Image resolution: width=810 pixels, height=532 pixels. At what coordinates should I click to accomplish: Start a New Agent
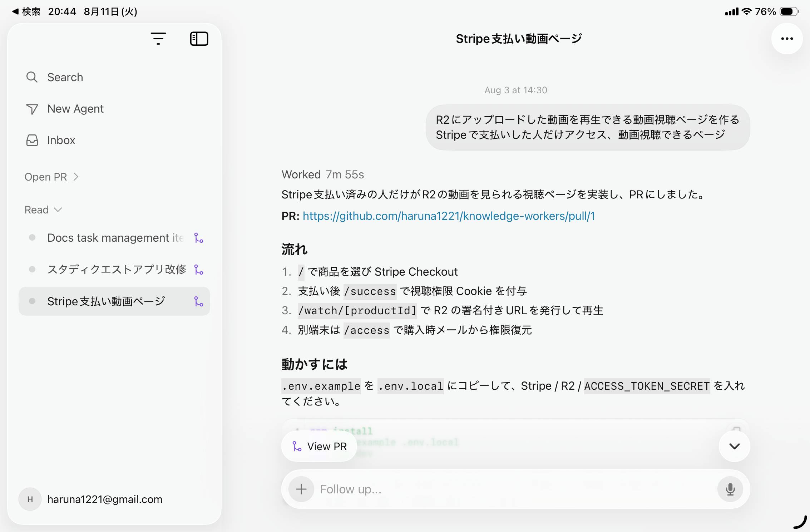[114, 109]
